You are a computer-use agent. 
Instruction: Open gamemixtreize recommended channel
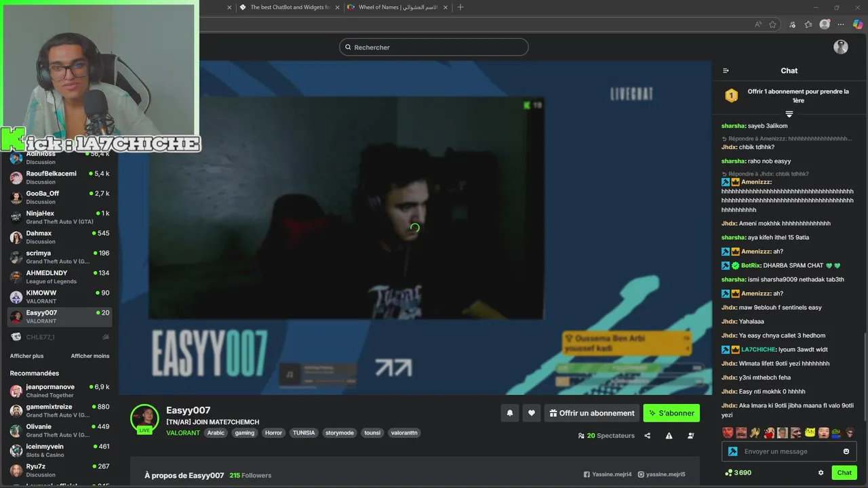point(60,411)
